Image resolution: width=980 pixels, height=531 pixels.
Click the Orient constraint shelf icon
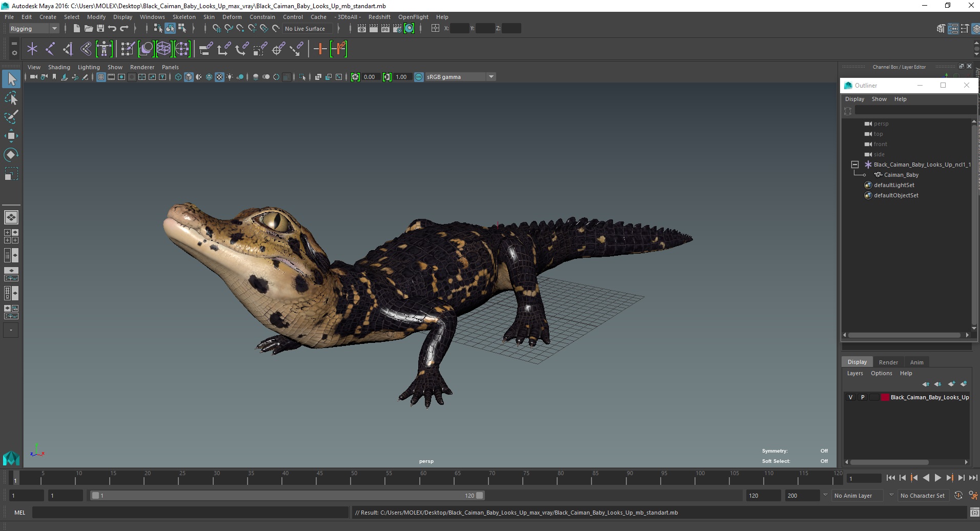click(x=242, y=49)
